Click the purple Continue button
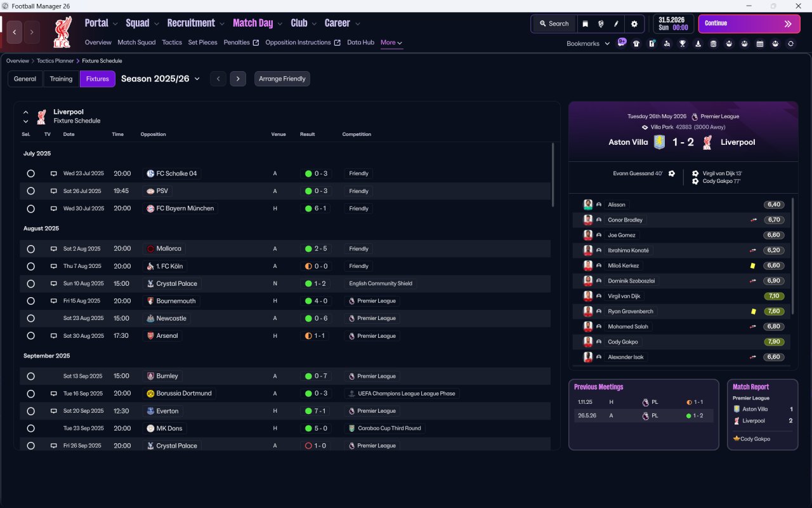 (x=749, y=23)
